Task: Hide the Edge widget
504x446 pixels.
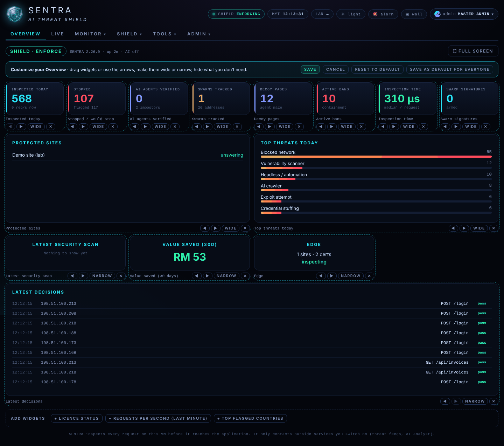Action: (369, 276)
